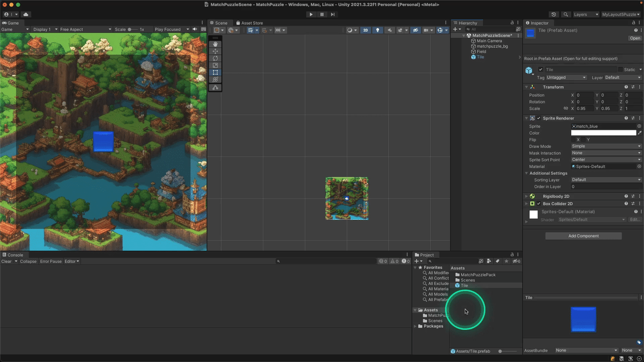Pick a color with the eyedropper icon
This screenshot has height=362, width=644.
[x=639, y=133]
